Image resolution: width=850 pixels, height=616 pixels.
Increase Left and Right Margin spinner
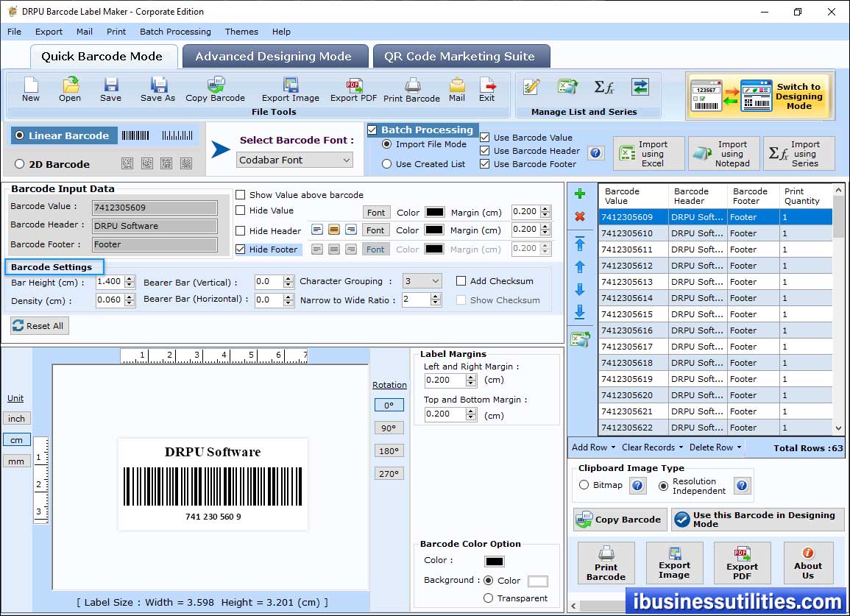[x=471, y=377]
